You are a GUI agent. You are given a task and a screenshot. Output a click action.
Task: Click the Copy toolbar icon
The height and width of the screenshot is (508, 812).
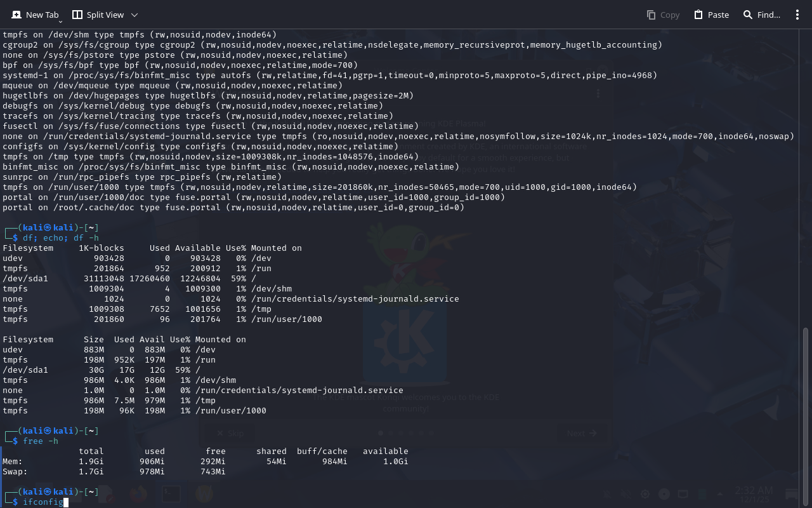pos(652,15)
